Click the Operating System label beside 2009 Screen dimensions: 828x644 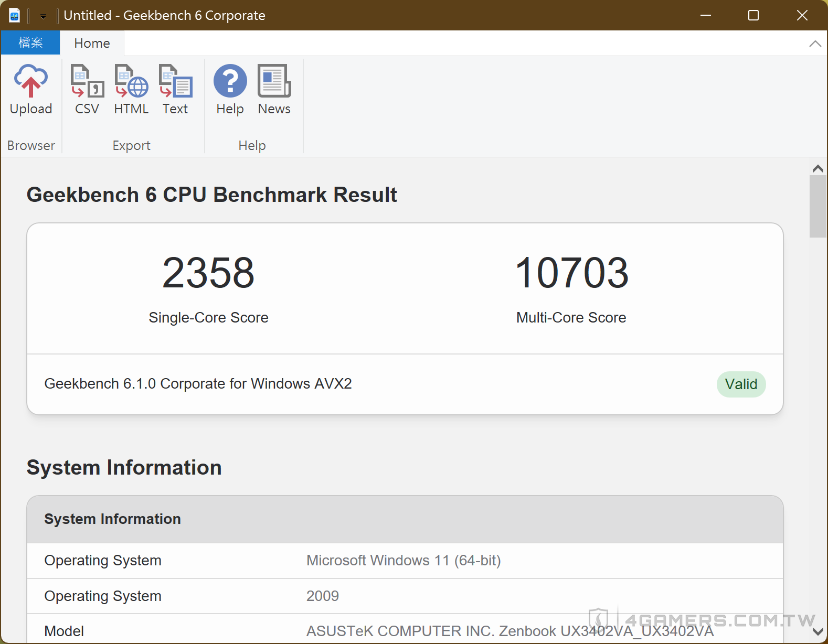coord(103,596)
